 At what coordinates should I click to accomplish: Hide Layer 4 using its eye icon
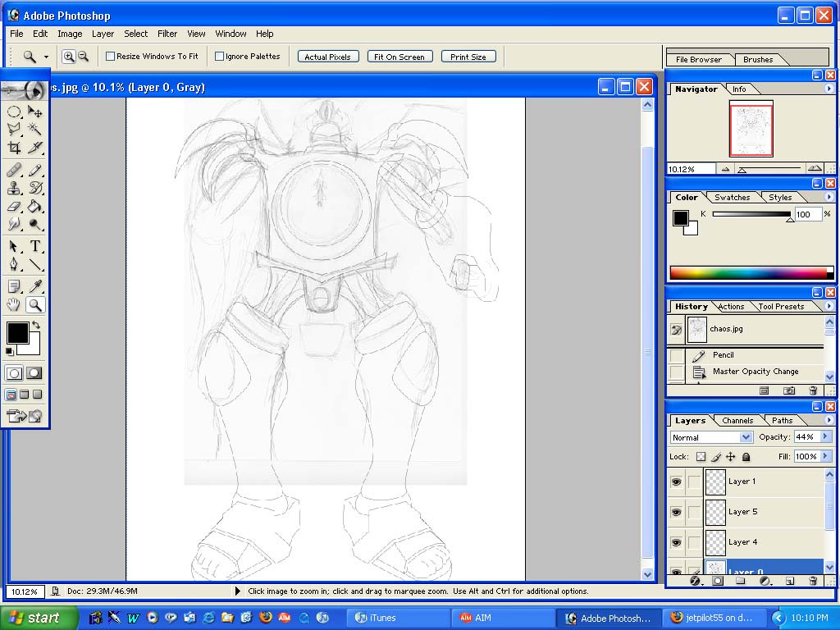point(676,543)
